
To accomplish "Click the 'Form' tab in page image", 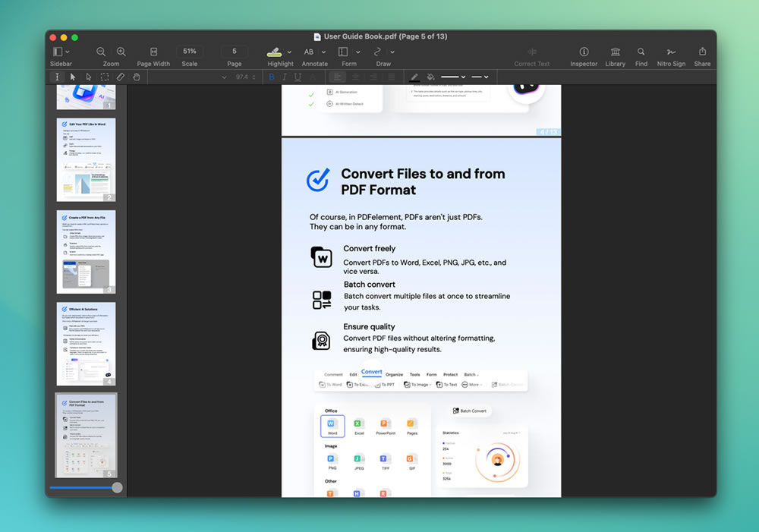I will click(x=431, y=375).
